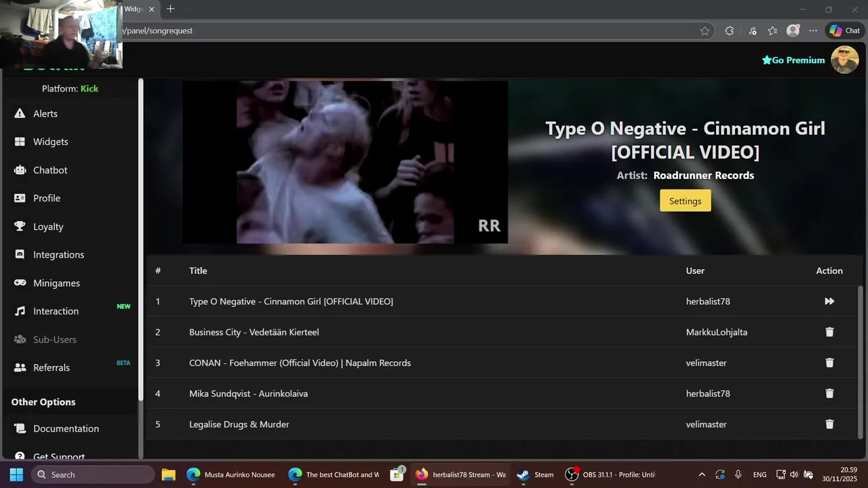The image size is (868, 488).
Task: Trash the Legalise Drugs & Murder request
Action: [829, 424]
